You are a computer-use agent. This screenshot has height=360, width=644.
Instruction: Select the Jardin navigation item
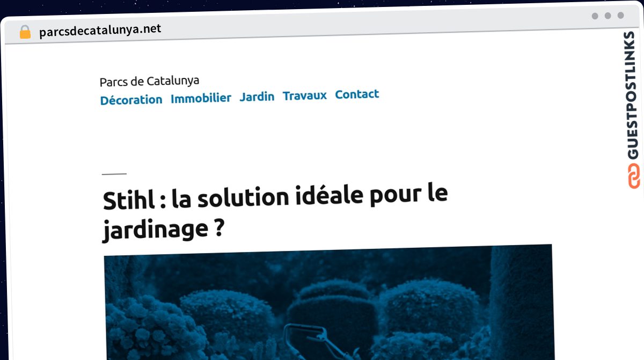pyautogui.click(x=257, y=97)
